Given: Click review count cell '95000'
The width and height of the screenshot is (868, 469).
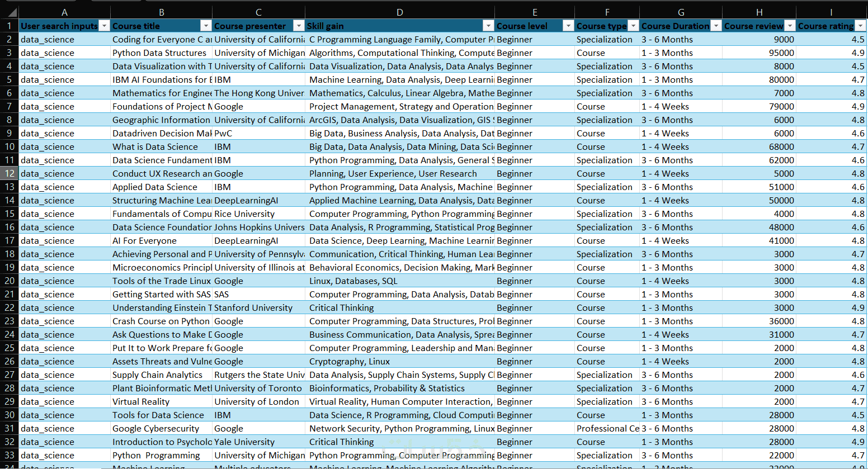Looking at the screenshot, I should pyautogui.click(x=759, y=53).
